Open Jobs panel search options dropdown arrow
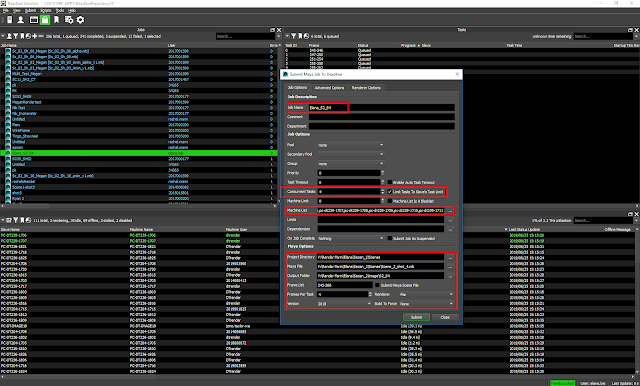Screen dimensions: 640x386 point(279,36)
